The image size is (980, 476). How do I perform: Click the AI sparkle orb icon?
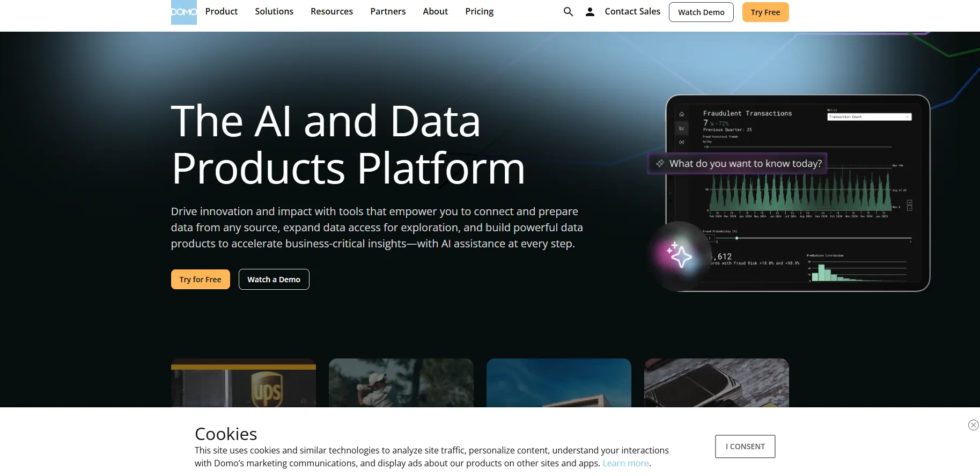coord(679,254)
